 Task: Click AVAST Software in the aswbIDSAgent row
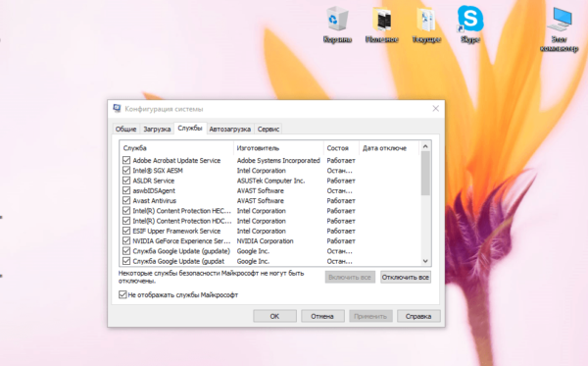(261, 190)
